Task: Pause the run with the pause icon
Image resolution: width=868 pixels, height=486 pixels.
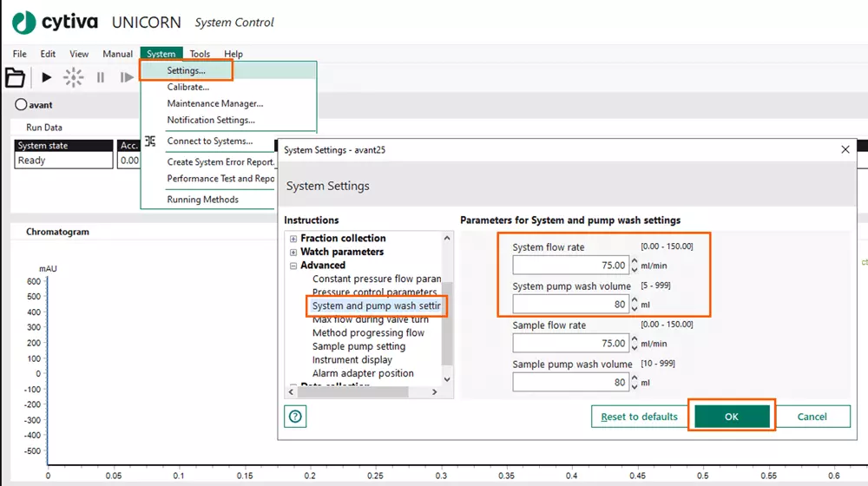Action: point(100,77)
